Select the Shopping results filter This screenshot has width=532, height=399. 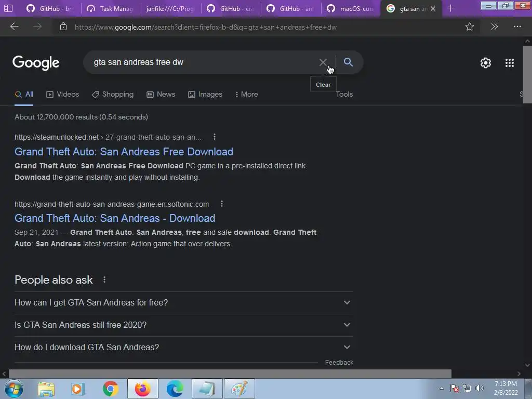pos(113,95)
